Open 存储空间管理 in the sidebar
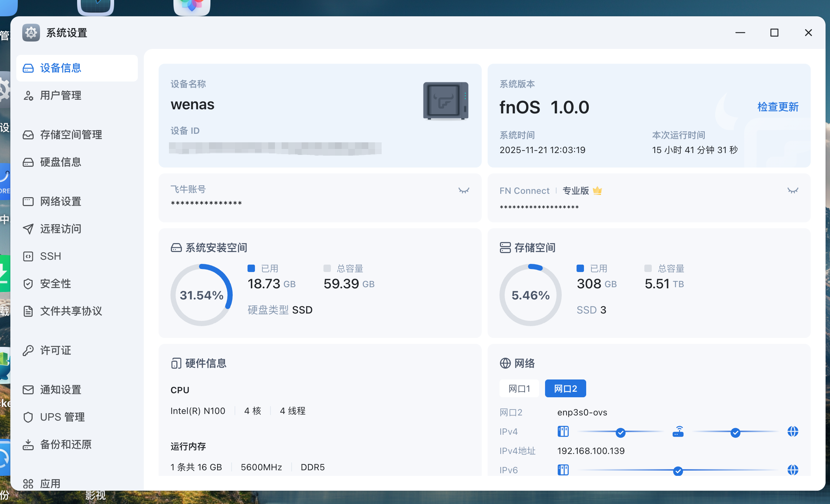 pos(71,135)
